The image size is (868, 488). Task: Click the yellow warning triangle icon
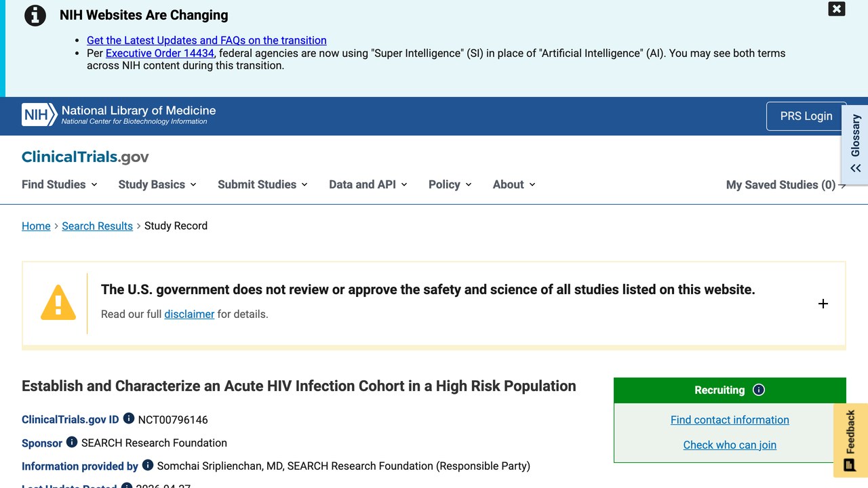click(58, 302)
